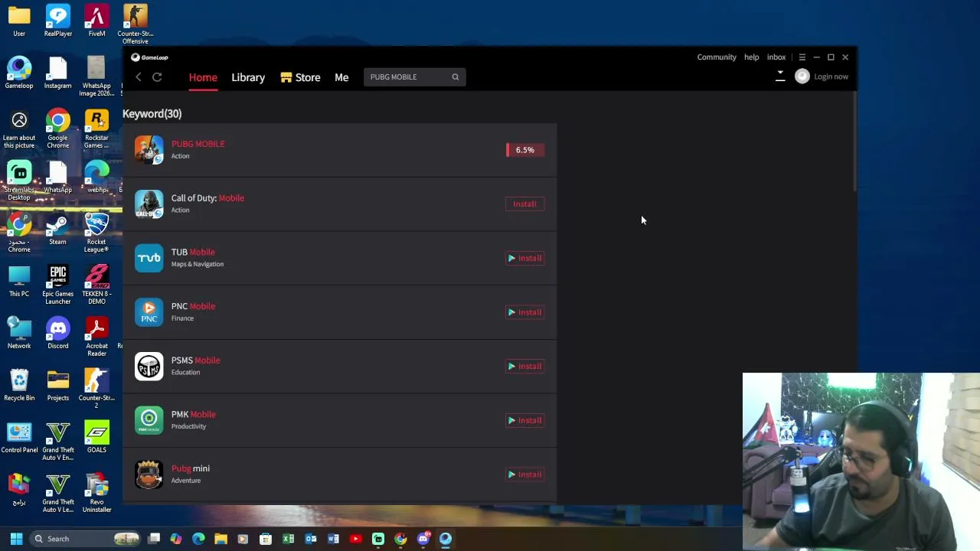The width and height of the screenshot is (980, 551).
Task: Select the Streamlabs Desktop icon
Action: point(19,181)
